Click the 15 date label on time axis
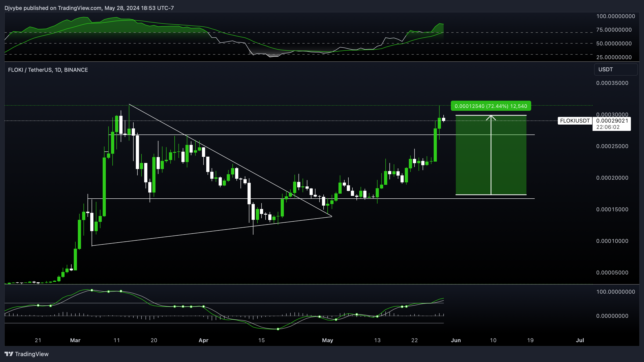This screenshot has height=362, width=644. (x=262, y=340)
